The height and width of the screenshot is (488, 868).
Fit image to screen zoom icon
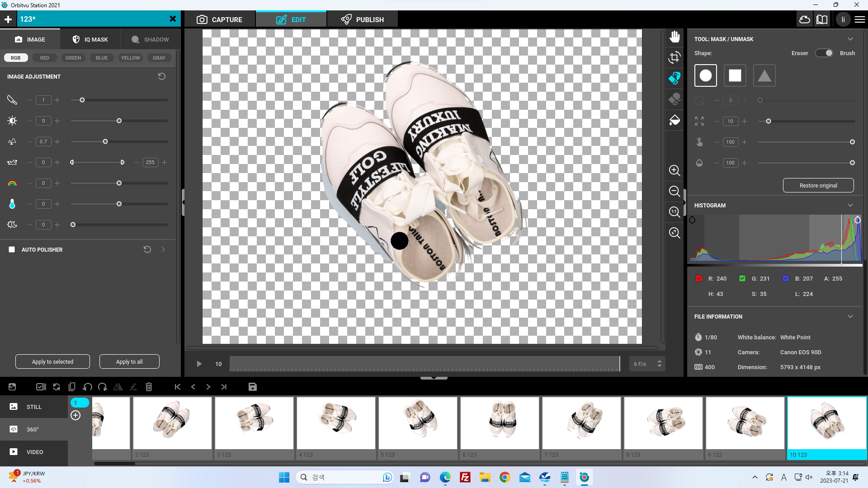[675, 233]
